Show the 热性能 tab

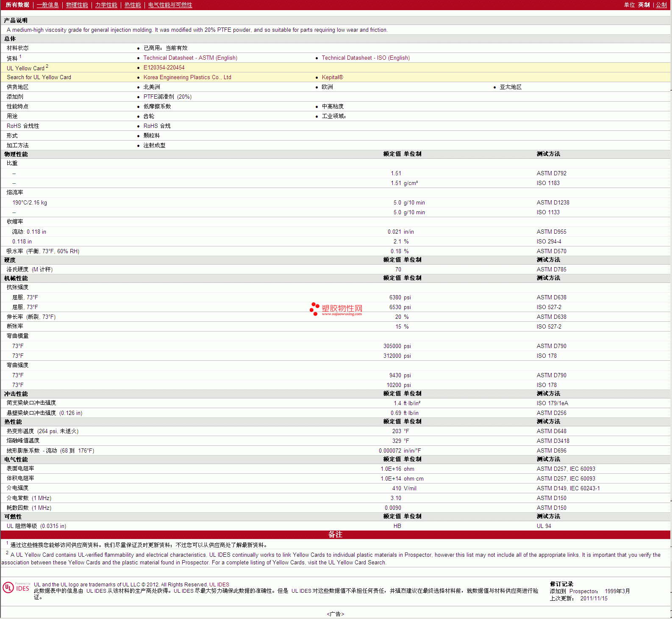click(x=133, y=5)
